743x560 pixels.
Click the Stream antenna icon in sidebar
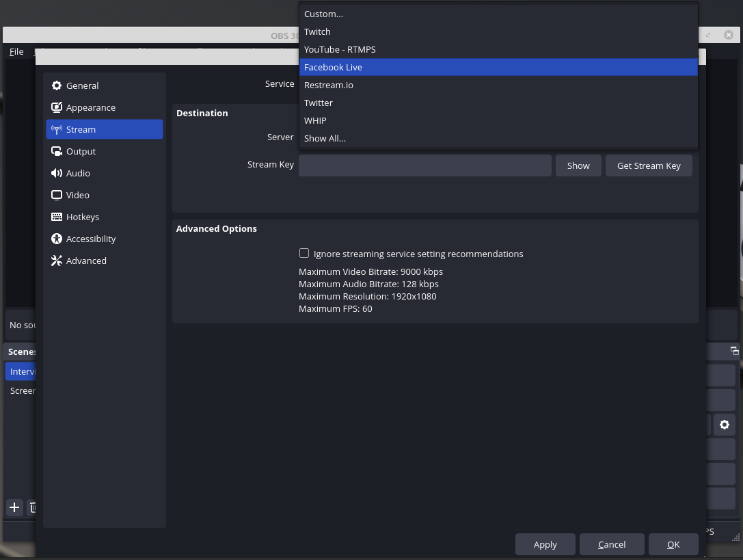click(56, 129)
